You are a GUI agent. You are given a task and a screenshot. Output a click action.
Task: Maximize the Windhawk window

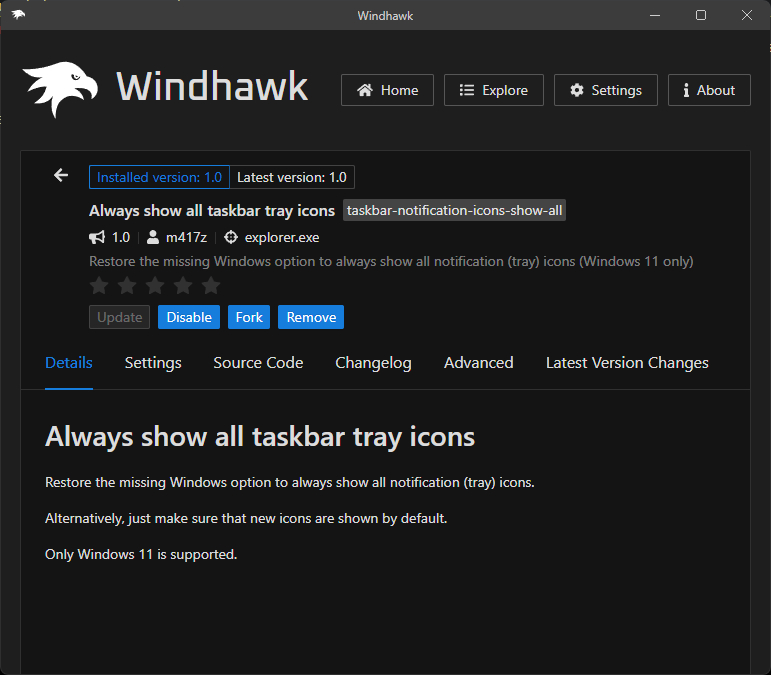point(701,15)
